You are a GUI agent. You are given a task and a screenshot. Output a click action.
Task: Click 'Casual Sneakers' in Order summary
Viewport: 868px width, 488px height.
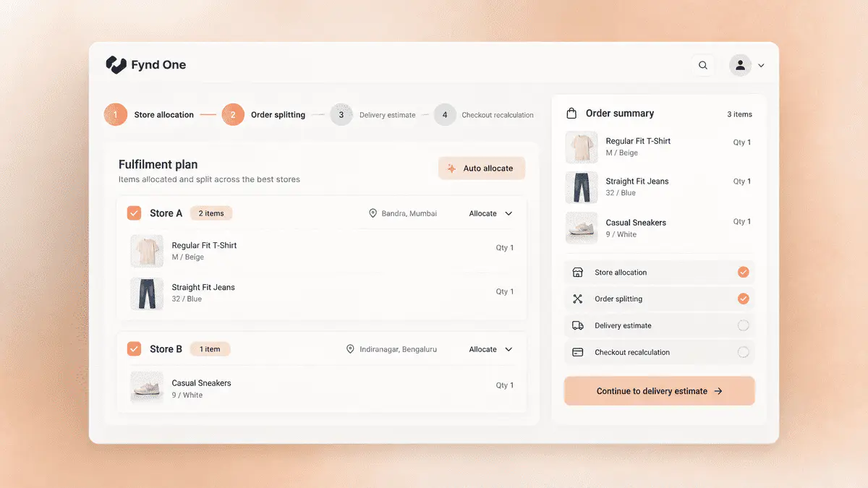coord(636,223)
